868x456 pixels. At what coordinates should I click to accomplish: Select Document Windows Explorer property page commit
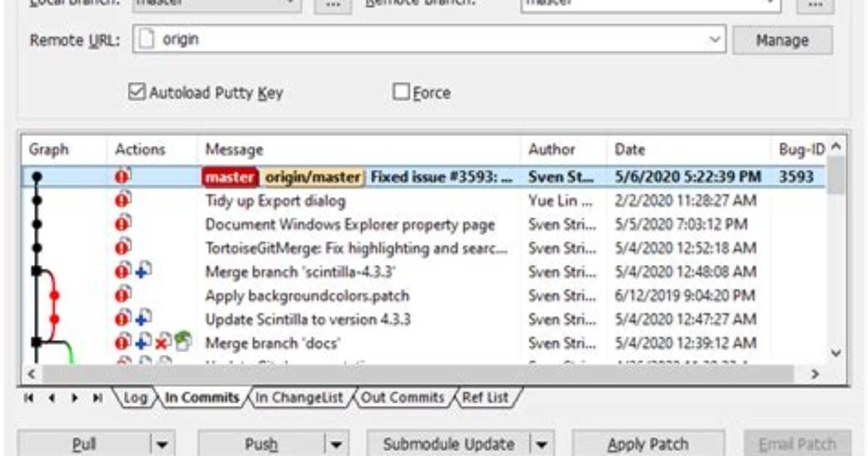(x=350, y=224)
